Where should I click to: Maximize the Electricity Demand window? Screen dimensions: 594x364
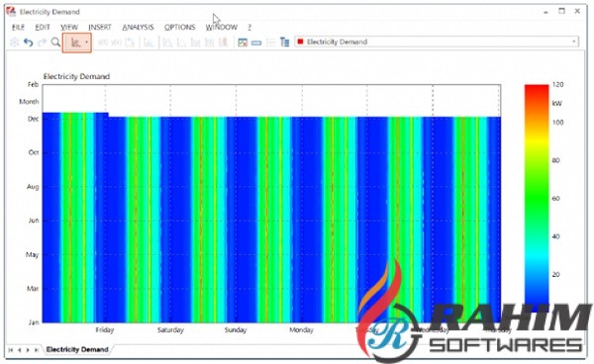pyautogui.click(x=561, y=11)
